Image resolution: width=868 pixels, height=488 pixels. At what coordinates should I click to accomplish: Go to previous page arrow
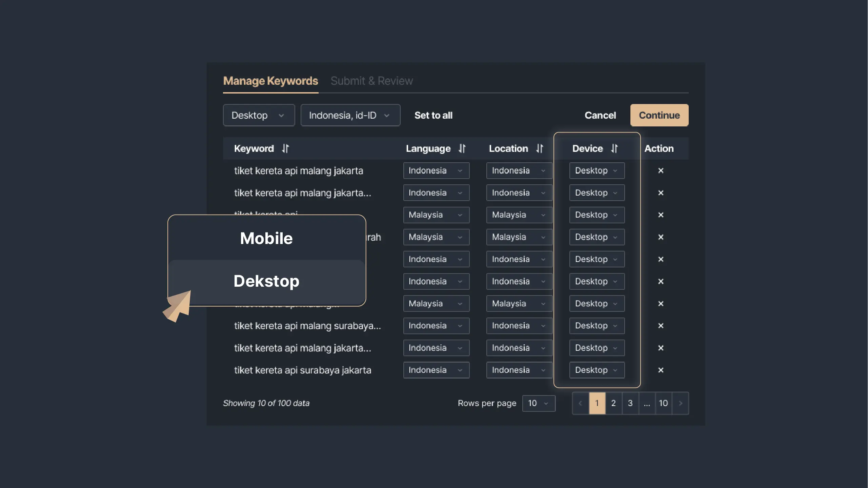(x=580, y=403)
